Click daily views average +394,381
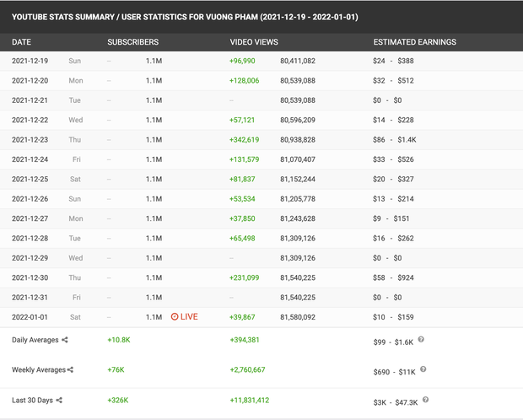523x420 pixels. tap(245, 340)
